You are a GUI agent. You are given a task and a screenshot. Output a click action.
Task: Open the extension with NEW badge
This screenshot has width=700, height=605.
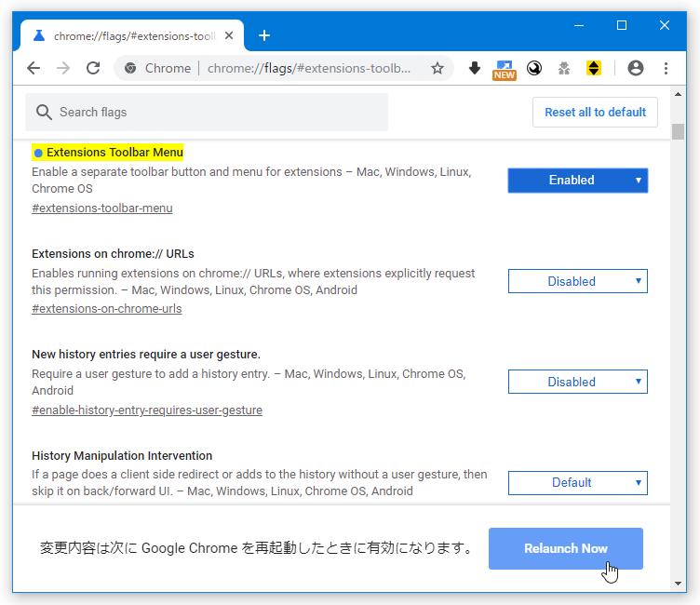click(x=505, y=70)
